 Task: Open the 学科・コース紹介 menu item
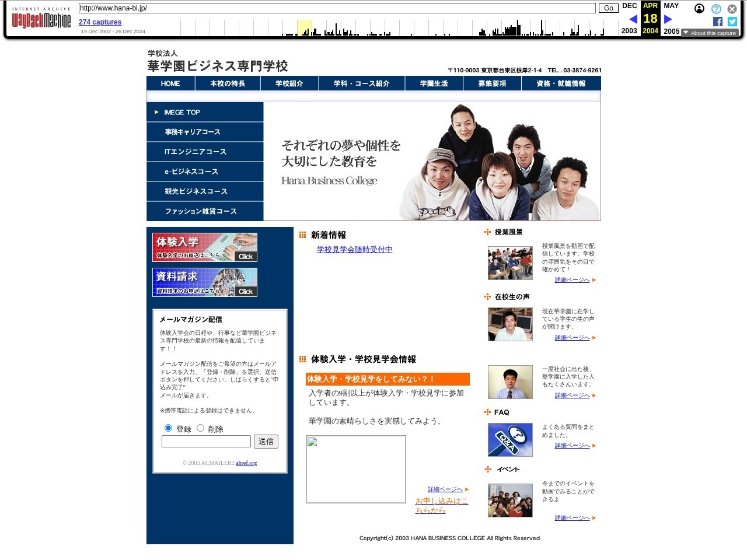(x=361, y=84)
